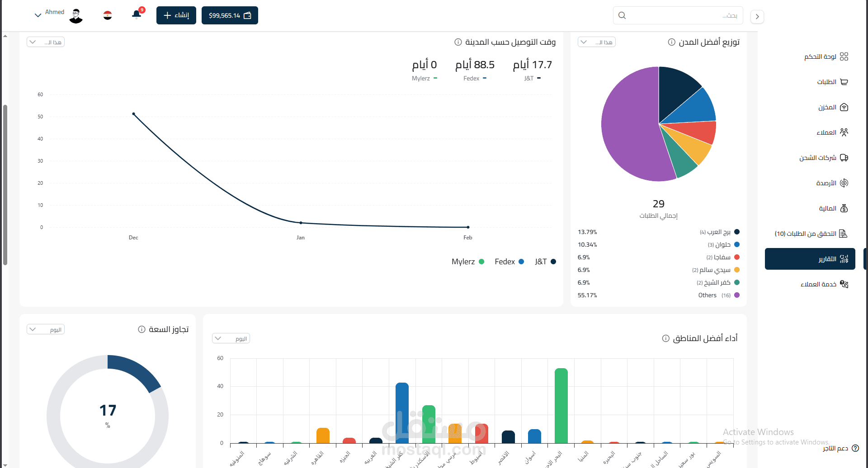Image resolution: width=868 pixels, height=468 pixels.
Task: Click the Egypt flag language icon
Action: 108,15
